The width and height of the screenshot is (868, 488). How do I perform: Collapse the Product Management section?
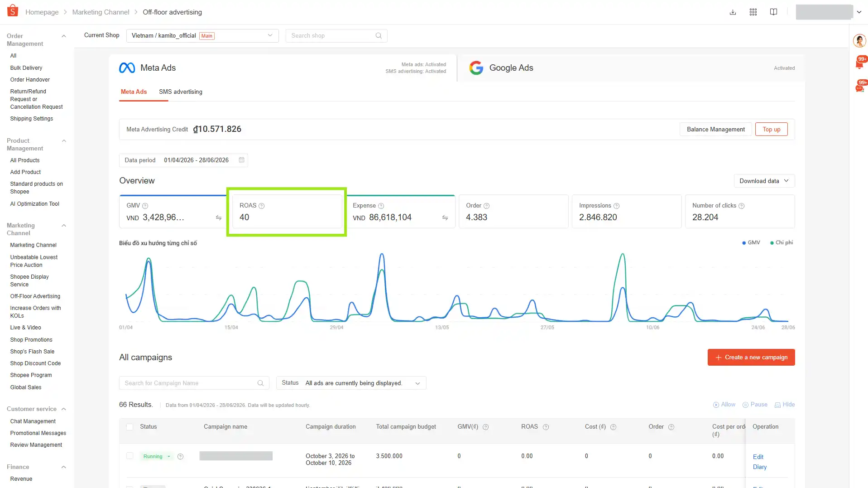(64, 141)
